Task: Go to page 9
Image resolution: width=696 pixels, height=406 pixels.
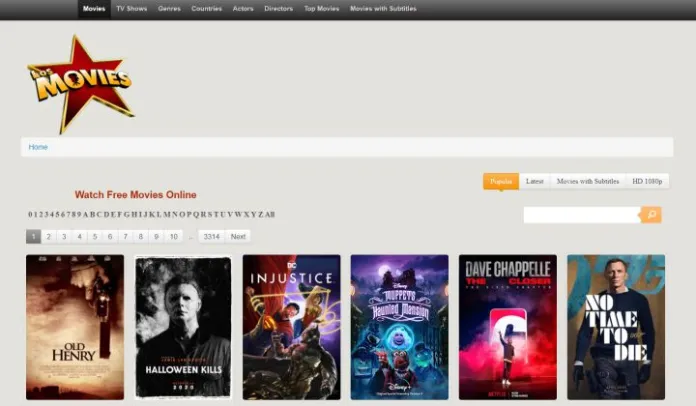Action: click(156, 237)
